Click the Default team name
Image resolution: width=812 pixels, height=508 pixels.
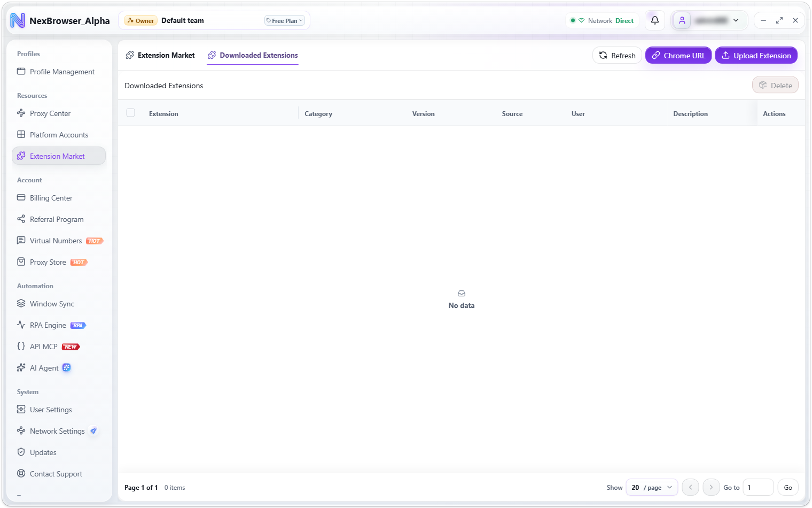coord(183,20)
